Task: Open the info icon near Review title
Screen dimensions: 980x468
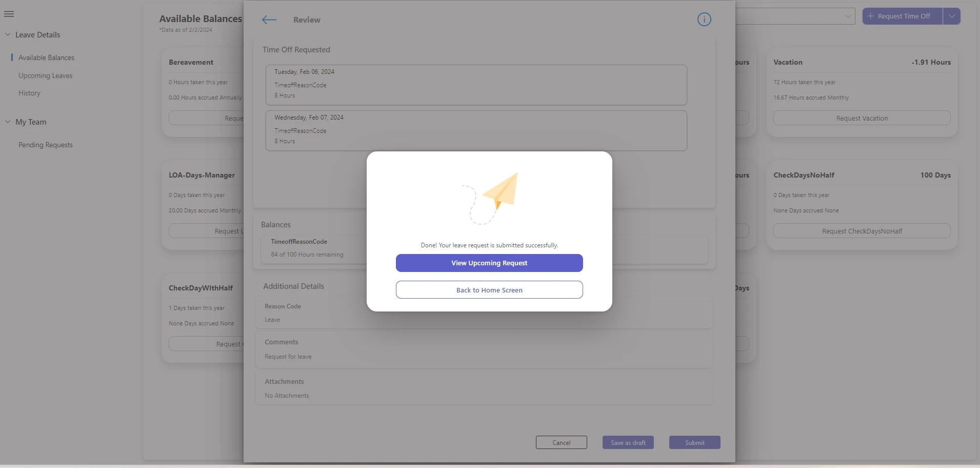Action: tap(704, 19)
